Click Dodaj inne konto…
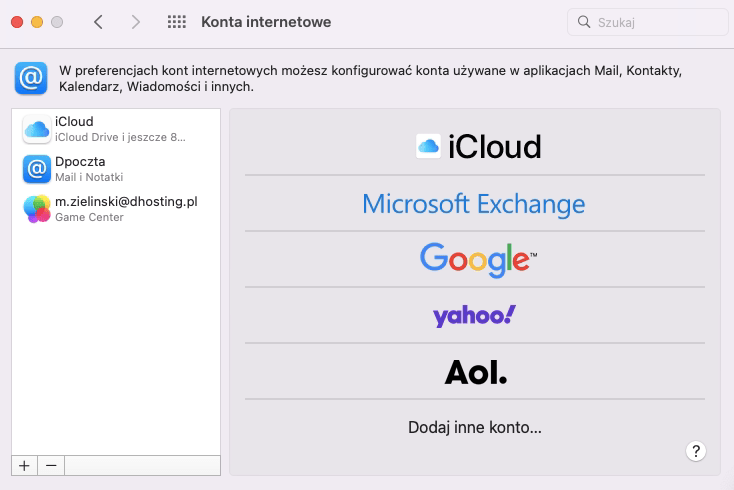734x490 pixels. point(475,427)
